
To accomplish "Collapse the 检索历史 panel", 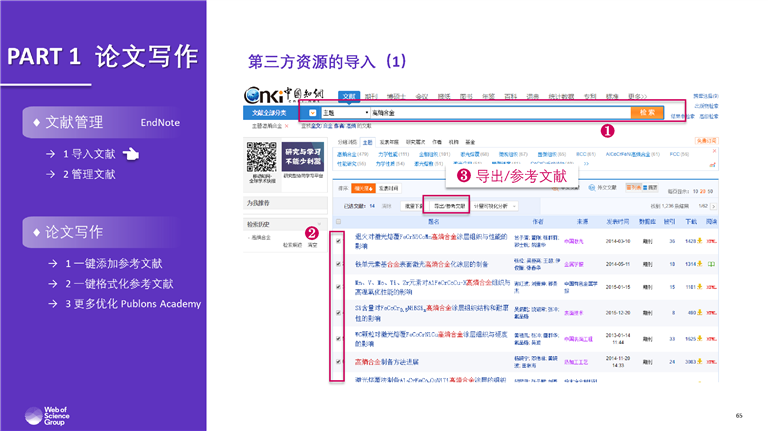I will (x=319, y=224).
